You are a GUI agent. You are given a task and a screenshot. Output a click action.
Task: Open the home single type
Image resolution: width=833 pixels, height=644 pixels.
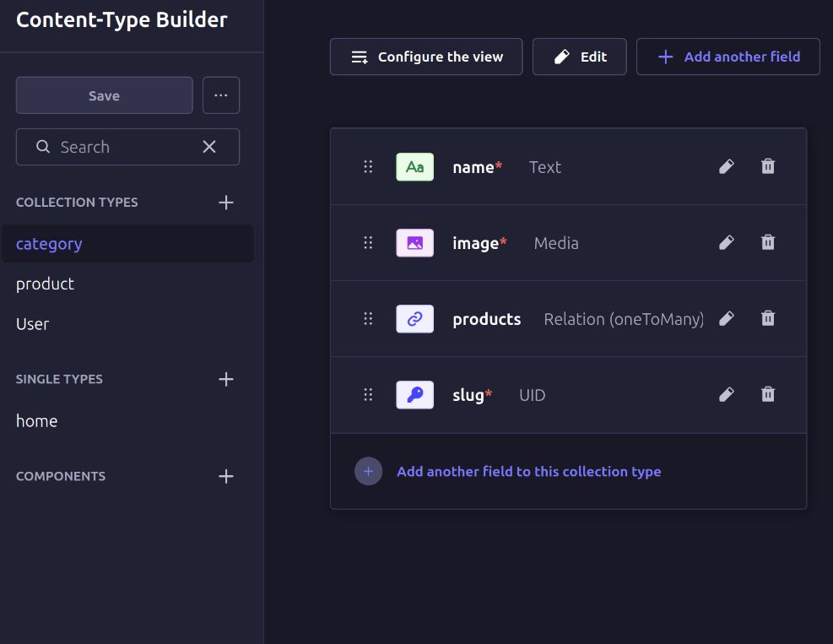point(37,420)
